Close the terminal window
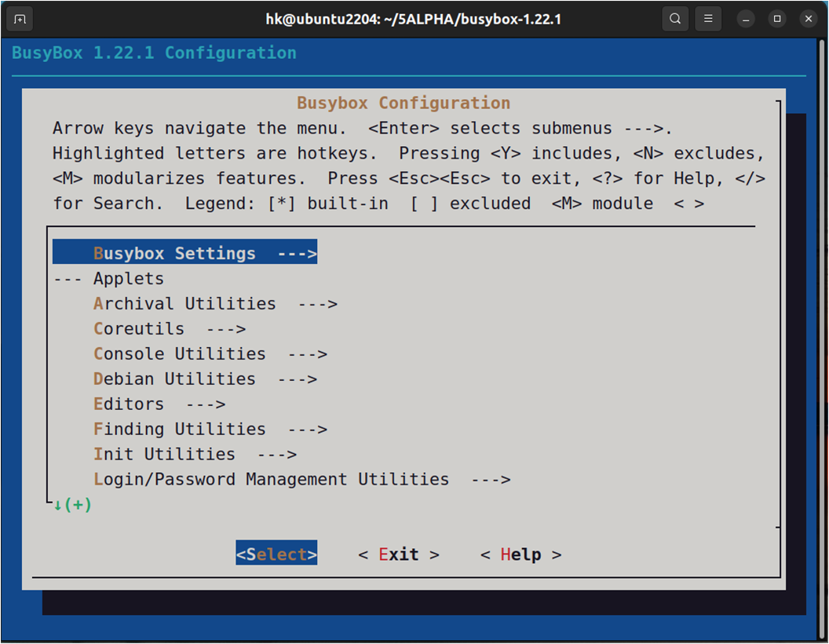The height and width of the screenshot is (644, 829). [809, 19]
